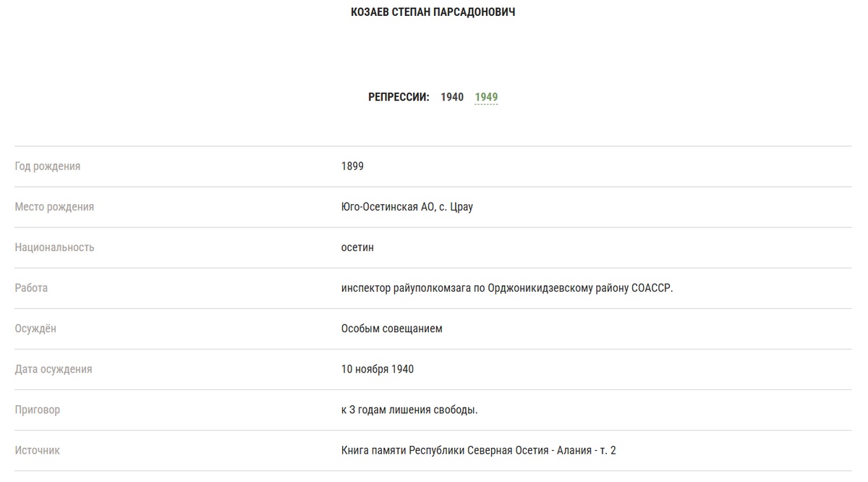868x482 pixels.
Task: Click the heading КОЗАЕВ СТЕПАН ПАРСАДОНОВИЧ
Action: tap(433, 12)
